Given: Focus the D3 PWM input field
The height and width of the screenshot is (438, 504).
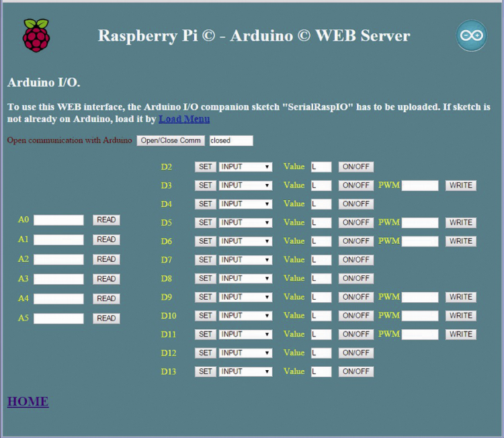Looking at the screenshot, I should [420, 185].
